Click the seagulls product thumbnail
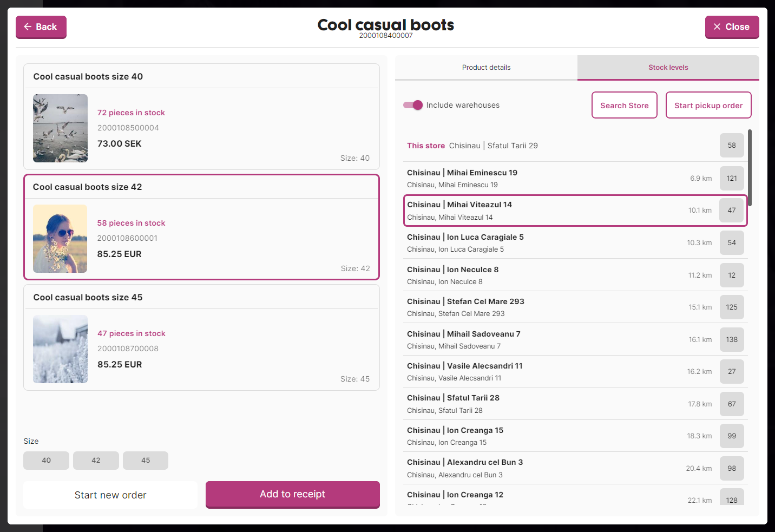The height and width of the screenshot is (532, 775). 60,128
